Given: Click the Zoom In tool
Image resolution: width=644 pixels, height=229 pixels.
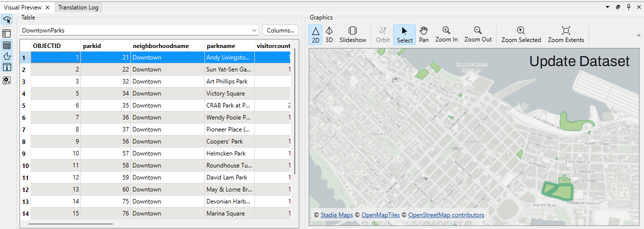Looking at the screenshot, I should pos(446,34).
